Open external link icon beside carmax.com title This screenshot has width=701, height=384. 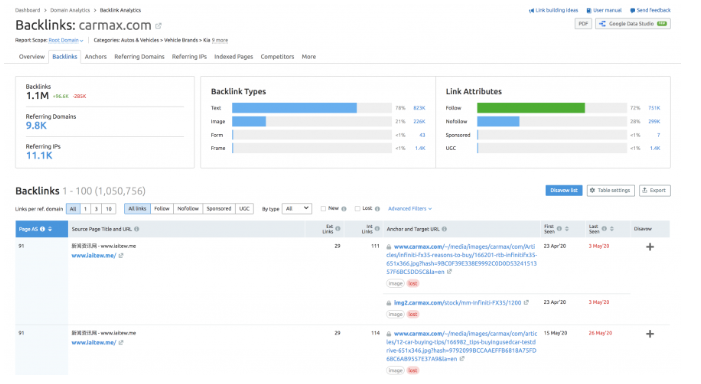click(x=158, y=26)
